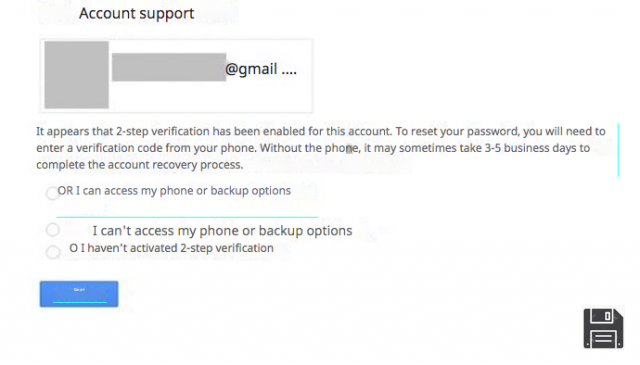Click the cyan underline below first option
This screenshot has height=365, width=640.
(187, 217)
